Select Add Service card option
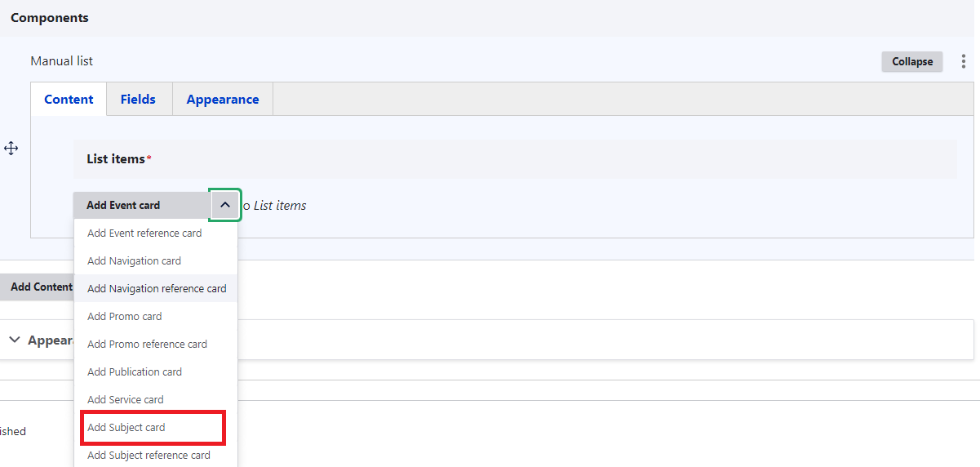980x467 pixels. pos(125,400)
